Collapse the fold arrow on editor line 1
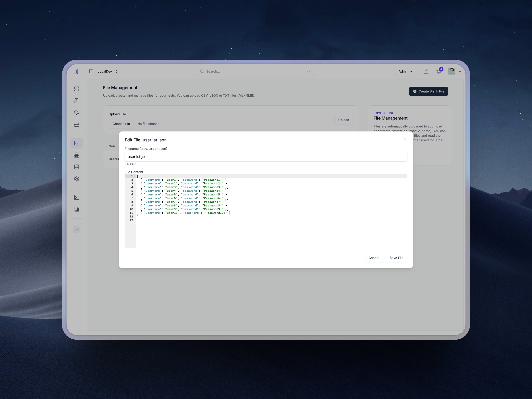The image size is (532, 399). pos(135,176)
